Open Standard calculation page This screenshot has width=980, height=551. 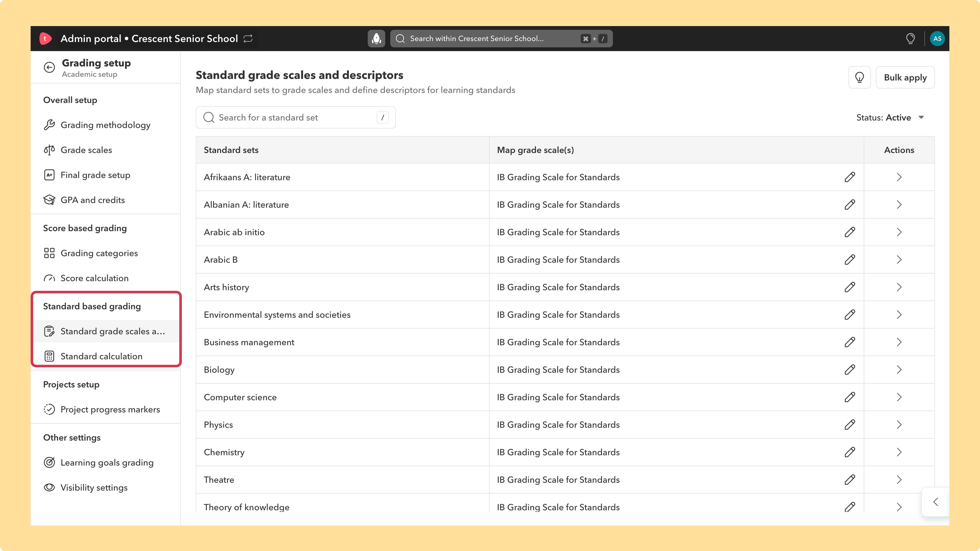pyautogui.click(x=105, y=356)
